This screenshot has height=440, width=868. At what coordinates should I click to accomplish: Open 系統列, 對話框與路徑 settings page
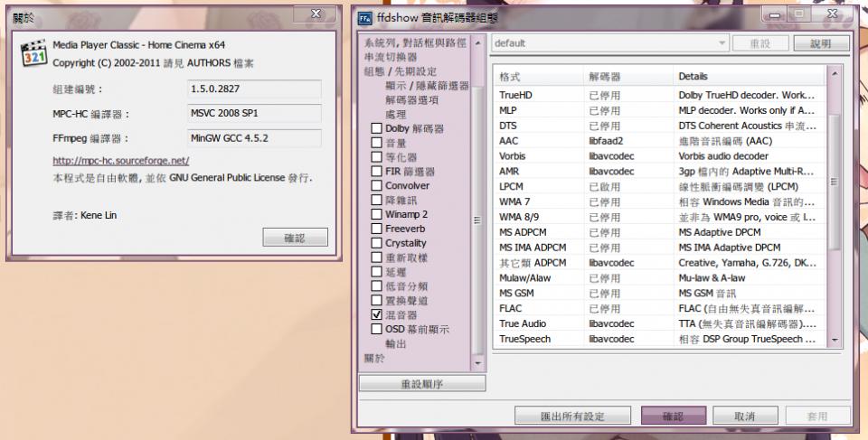pos(415,42)
